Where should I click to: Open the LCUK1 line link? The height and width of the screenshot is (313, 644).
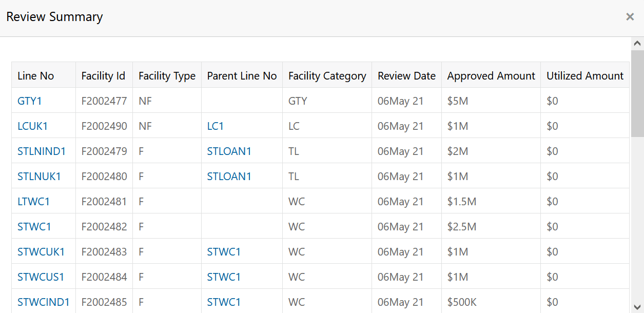32,126
